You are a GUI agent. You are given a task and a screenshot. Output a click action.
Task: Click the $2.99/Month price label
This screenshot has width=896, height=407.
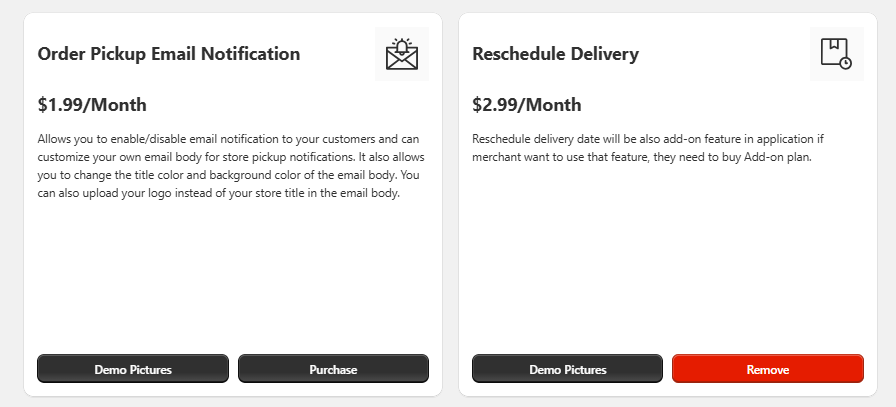coord(526,105)
